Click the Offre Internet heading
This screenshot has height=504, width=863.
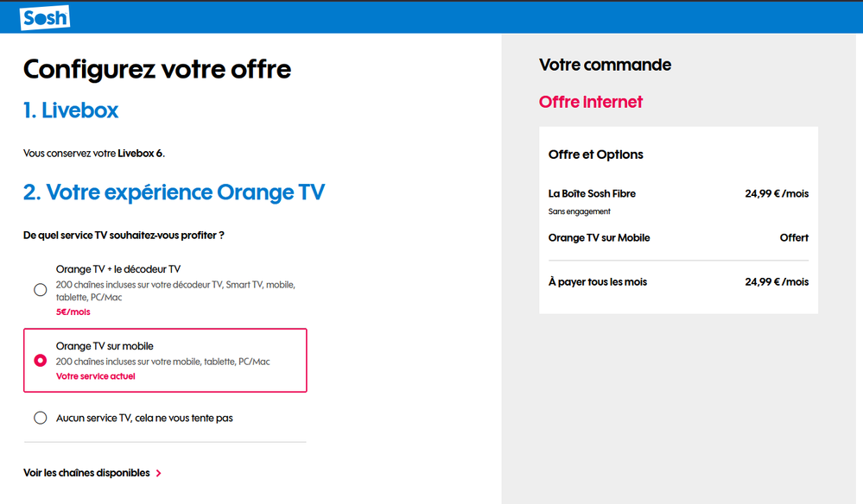click(591, 102)
